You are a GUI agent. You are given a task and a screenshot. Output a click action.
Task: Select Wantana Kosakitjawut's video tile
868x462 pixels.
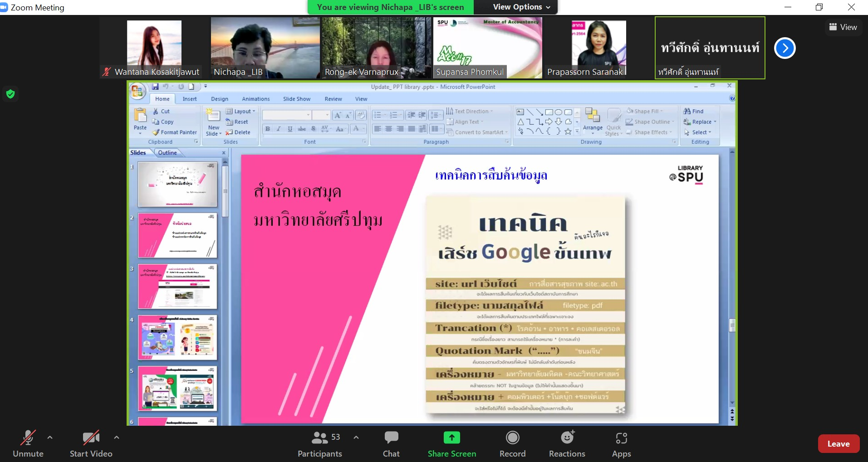tap(154, 48)
